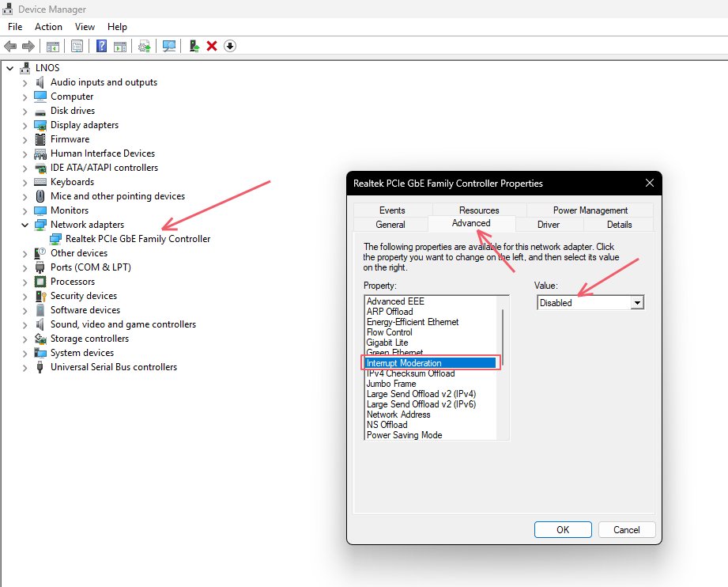
Task: Click the Back arrow toolbar icon
Action: pyautogui.click(x=10, y=46)
